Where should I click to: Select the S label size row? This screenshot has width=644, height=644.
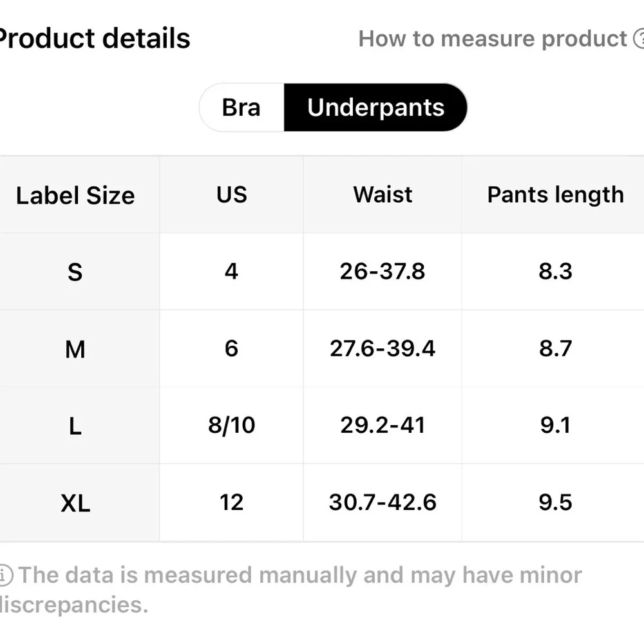tap(75, 272)
